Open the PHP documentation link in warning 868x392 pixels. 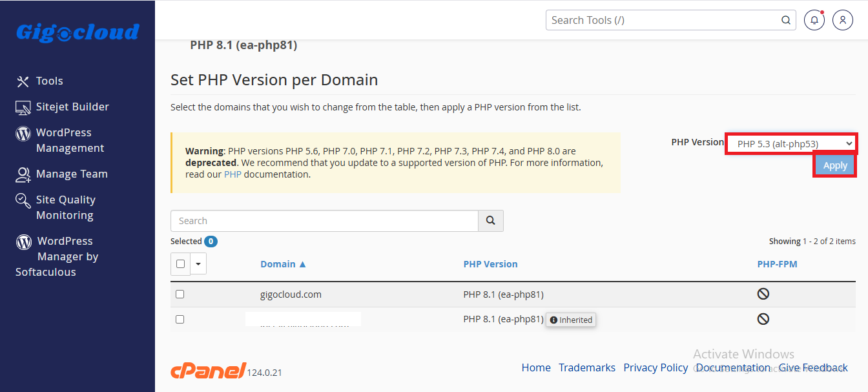pos(232,174)
